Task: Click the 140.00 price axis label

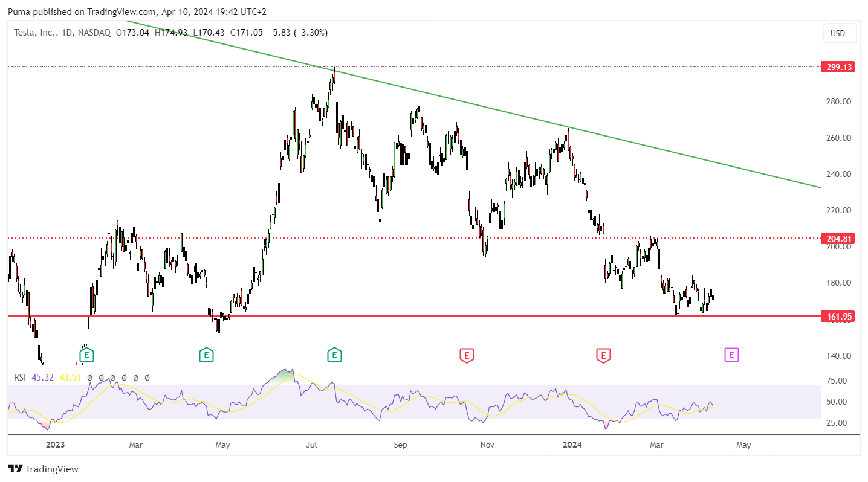Action: click(x=839, y=356)
